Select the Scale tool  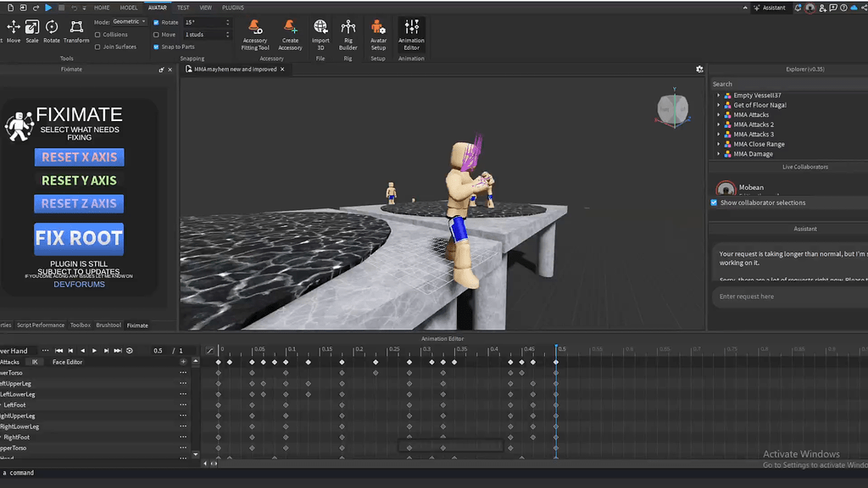pos(32,31)
